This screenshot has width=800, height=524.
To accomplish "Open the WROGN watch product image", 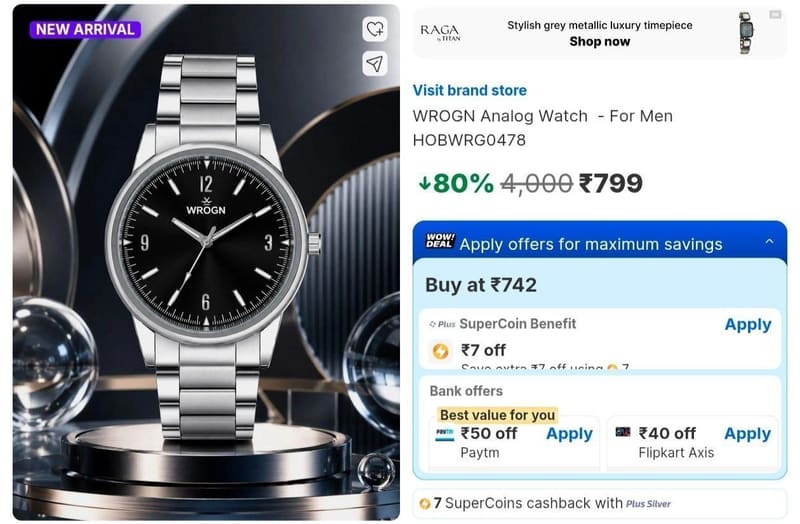I will 206,262.
